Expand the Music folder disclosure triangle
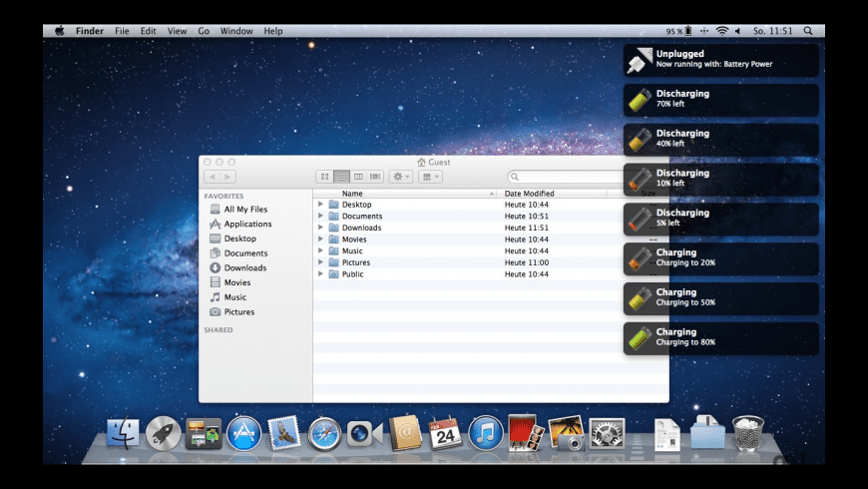Viewport: 868px width, 489px height. point(320,250)
